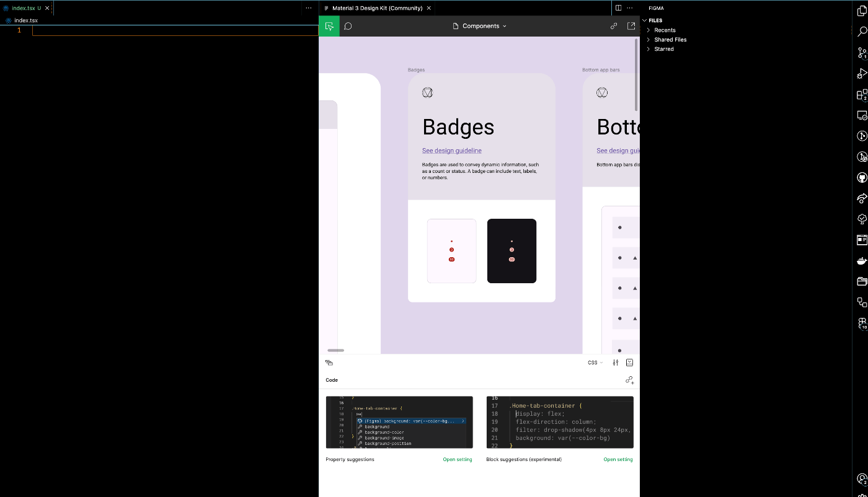
Task: Click the Badges heading on the canvas
Action: (x=458, y=127)
